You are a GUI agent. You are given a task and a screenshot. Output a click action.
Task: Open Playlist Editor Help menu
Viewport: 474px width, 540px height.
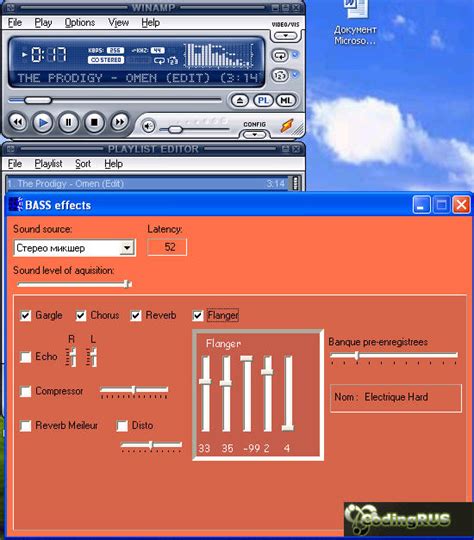[114, 164]
